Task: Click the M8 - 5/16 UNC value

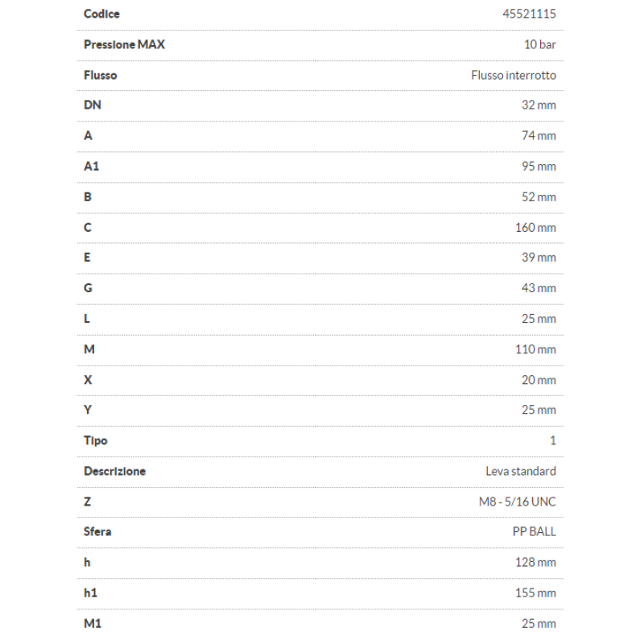Action: click(x=517, y=502)
